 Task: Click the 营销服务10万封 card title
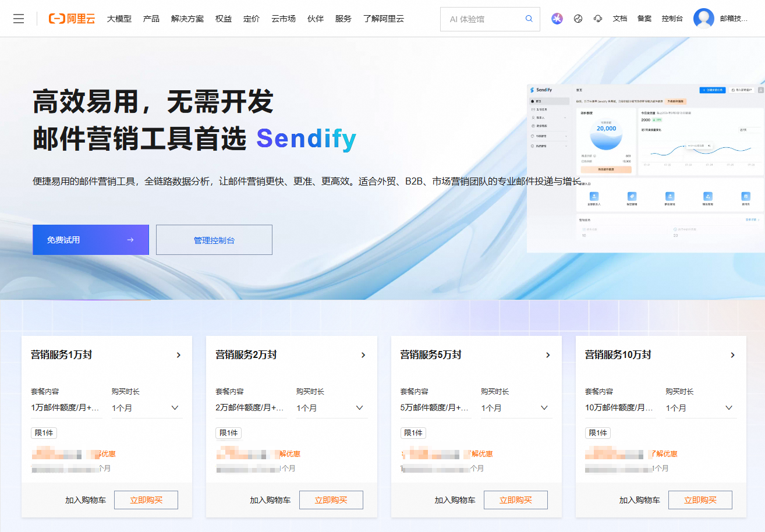618,355
